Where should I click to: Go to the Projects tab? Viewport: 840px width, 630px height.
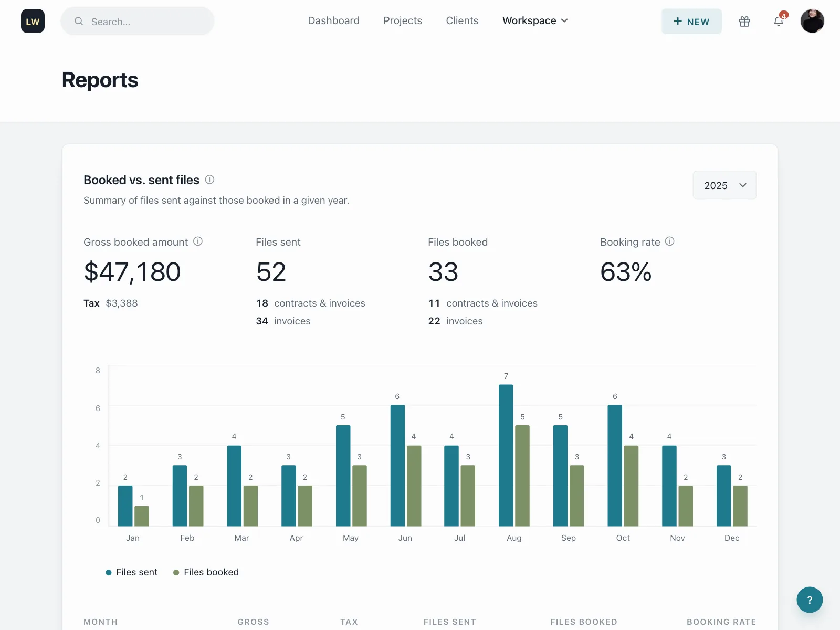[x=403, y=21]
